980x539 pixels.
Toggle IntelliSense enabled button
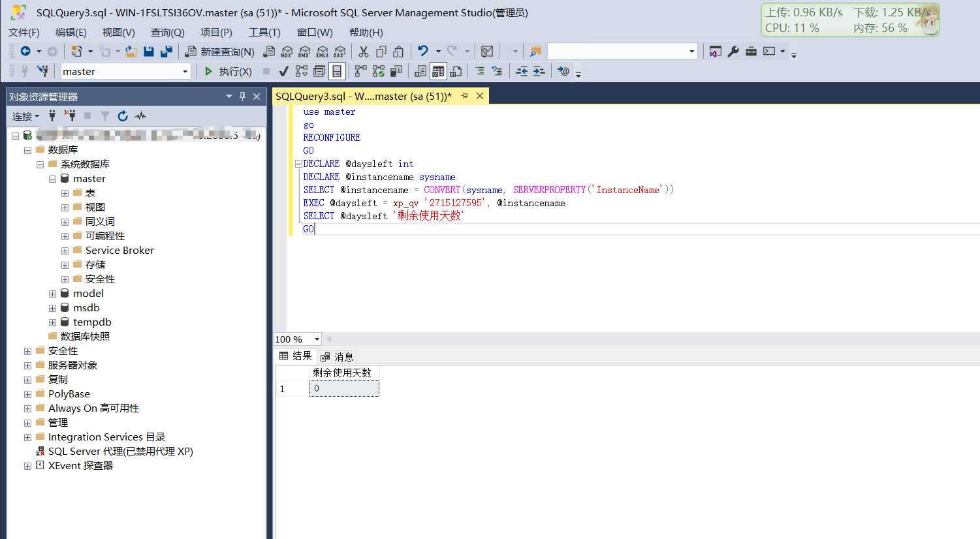tap(337, 71)
